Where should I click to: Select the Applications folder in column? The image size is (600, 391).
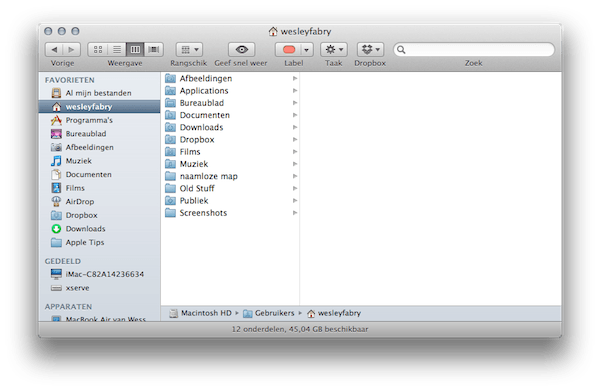pos(230,91)
